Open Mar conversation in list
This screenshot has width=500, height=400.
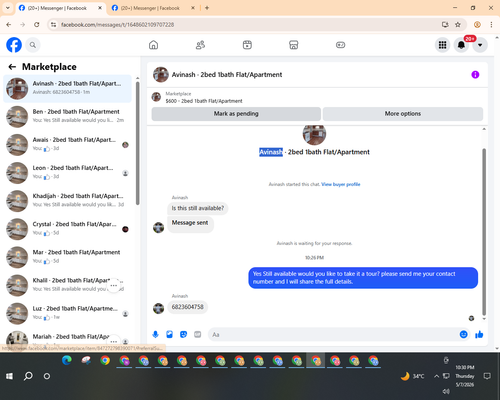coord(67,257)
